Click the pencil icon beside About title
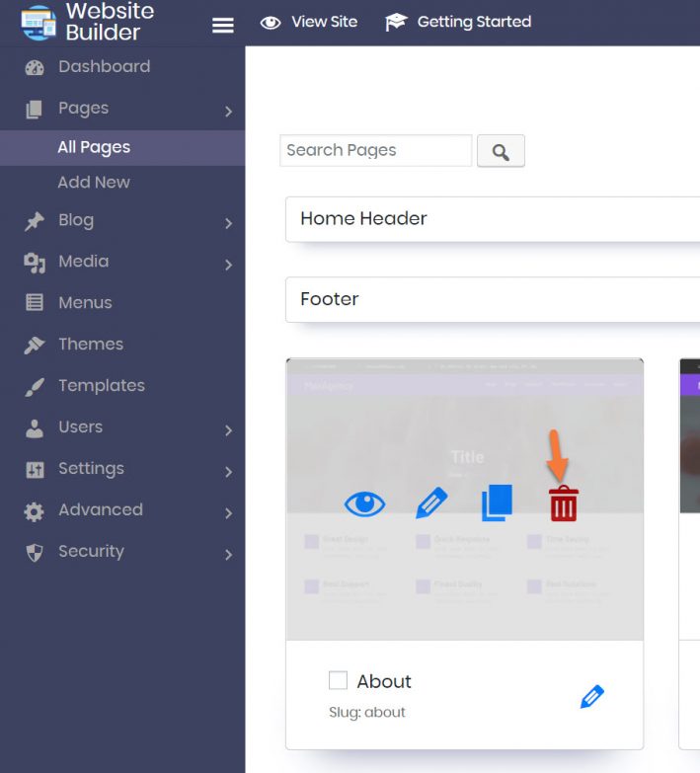 click(591, 697)
